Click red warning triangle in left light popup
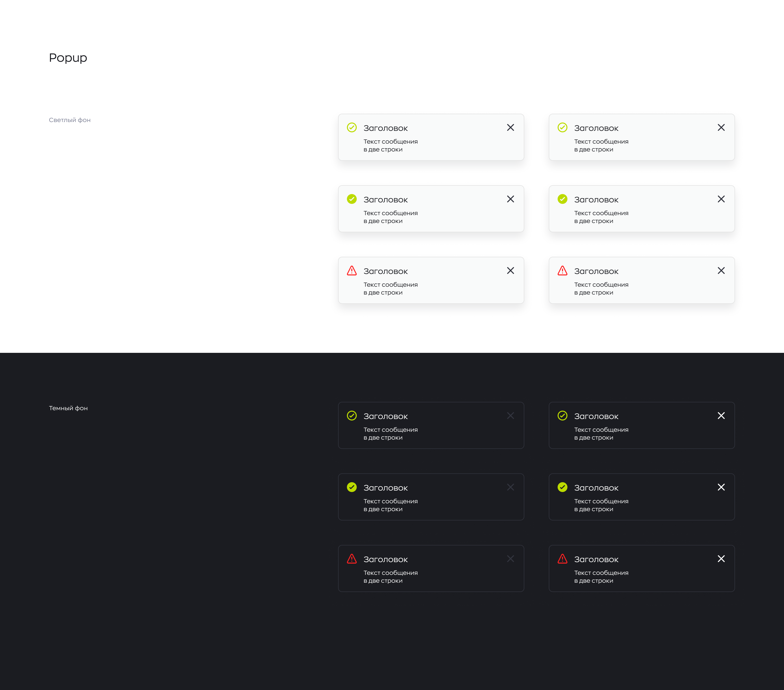Image resolution: width=784 pixels, height=690 pixels. 351,271
